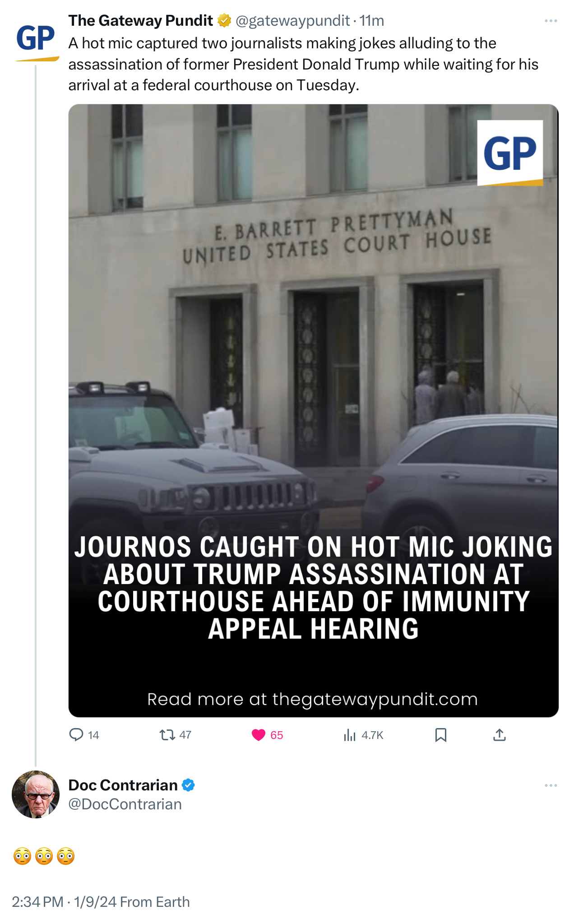Click the repost arrows icon

pos(167,735)
